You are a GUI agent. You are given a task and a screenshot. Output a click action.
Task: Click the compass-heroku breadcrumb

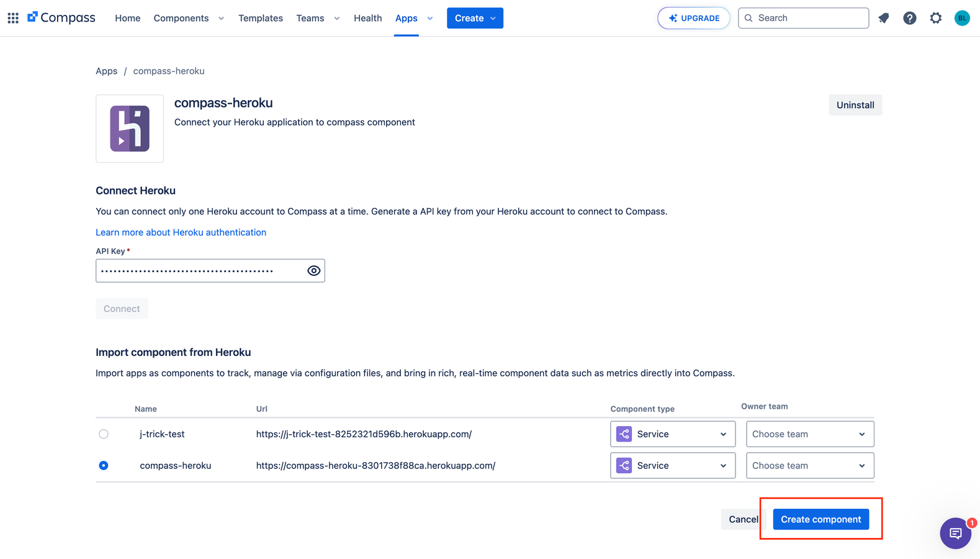[169, 71]
